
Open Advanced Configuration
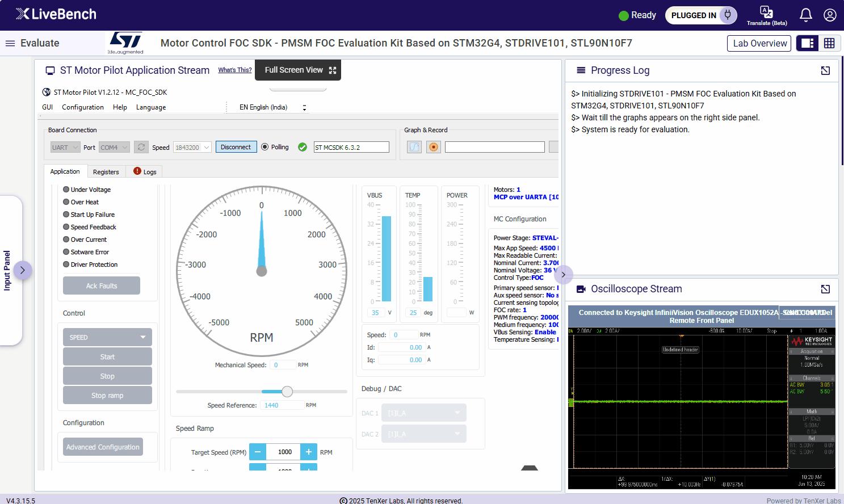tap(103, 447)
